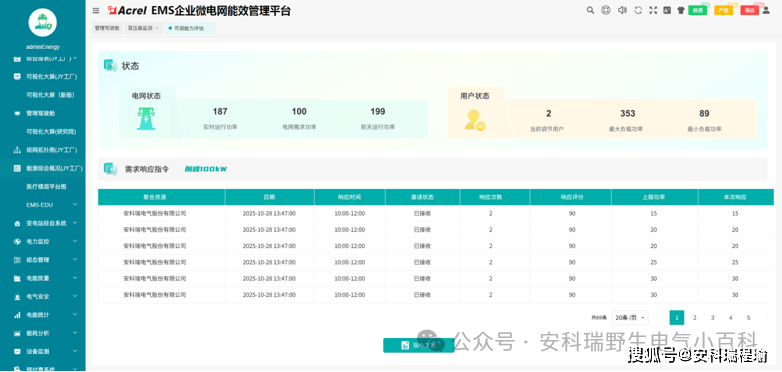Click the circular target icon beside search
Screen dimensions: 782x372
point(606,10)
